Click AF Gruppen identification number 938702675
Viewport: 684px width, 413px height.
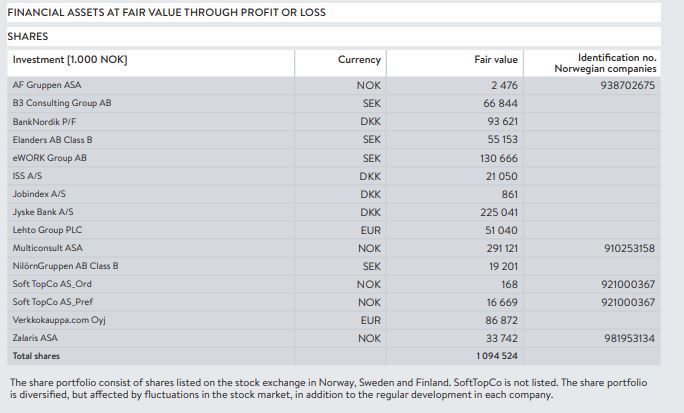[630, 85]
